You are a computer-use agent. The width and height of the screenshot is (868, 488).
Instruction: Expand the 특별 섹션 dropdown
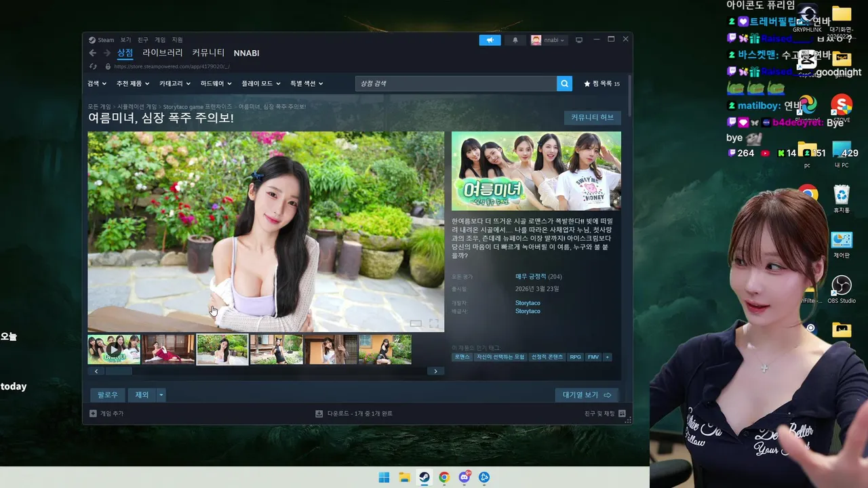tap(307, 83)
